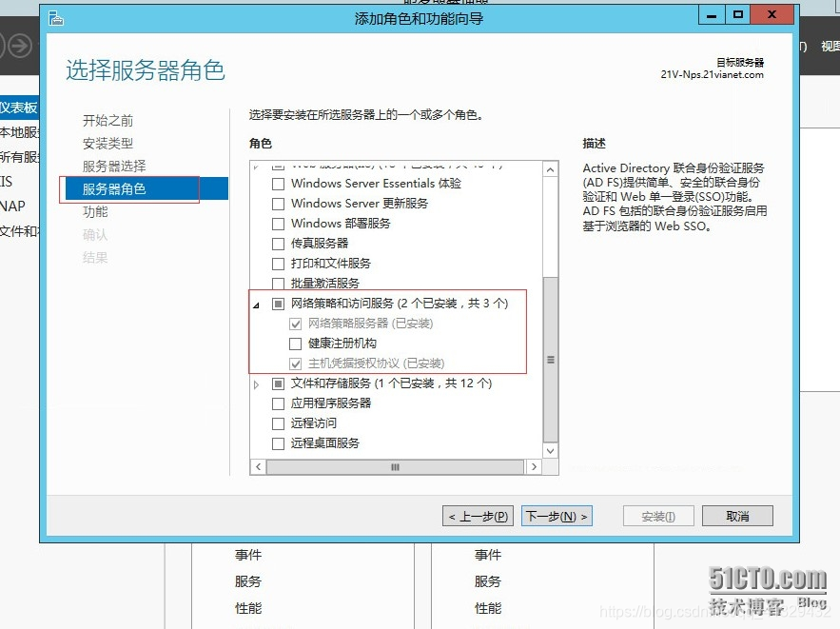
Task: Check the 远程桌面服务 checkbox
Action: coord(278,443)
